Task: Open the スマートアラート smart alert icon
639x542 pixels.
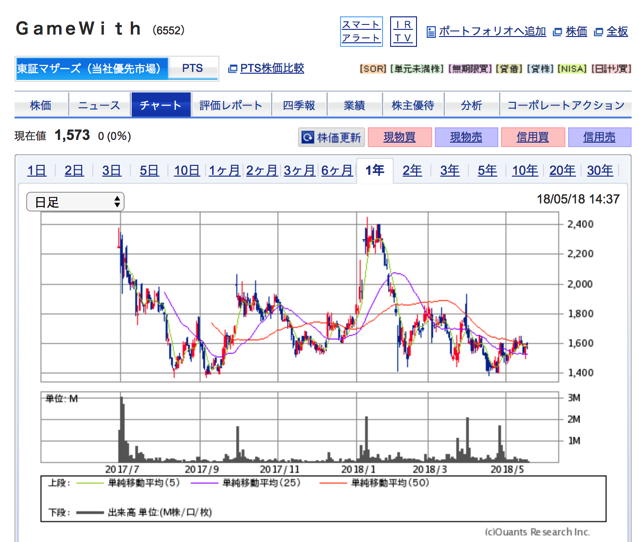Action: pyautogui.click(x=361, y=31)
